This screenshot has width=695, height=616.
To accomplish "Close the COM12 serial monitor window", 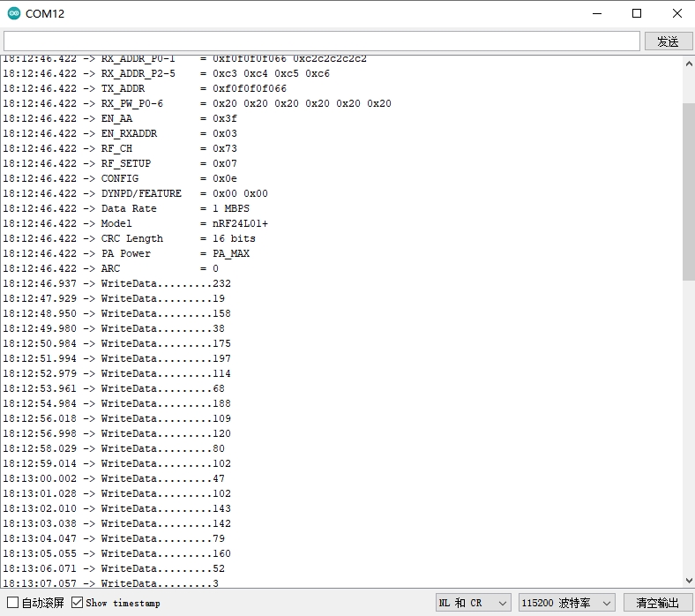I will [x=676, y=13].
